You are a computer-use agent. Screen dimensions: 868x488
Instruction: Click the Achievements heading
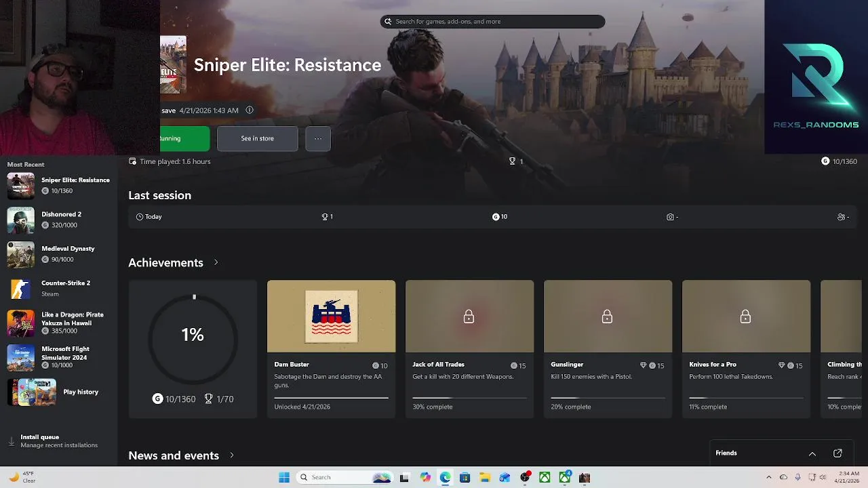[x=165, y=262]
